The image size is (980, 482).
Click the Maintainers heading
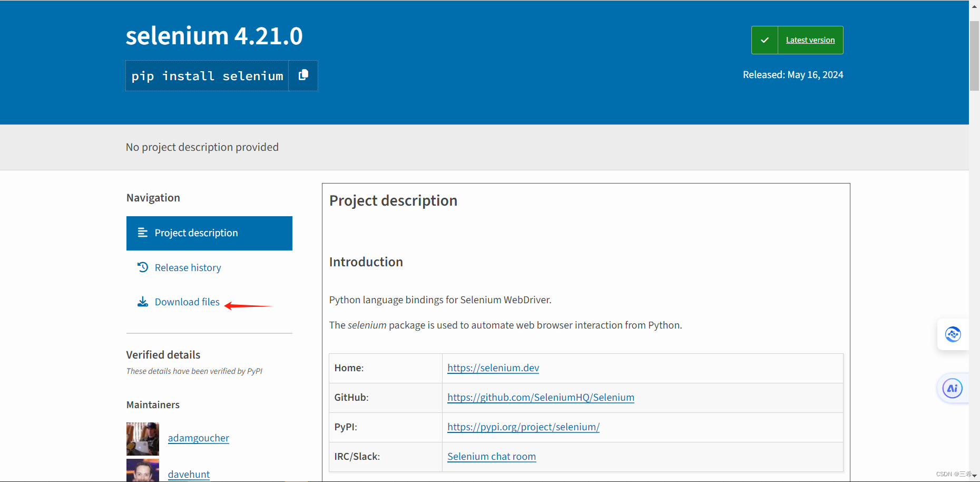coord(153,405)
